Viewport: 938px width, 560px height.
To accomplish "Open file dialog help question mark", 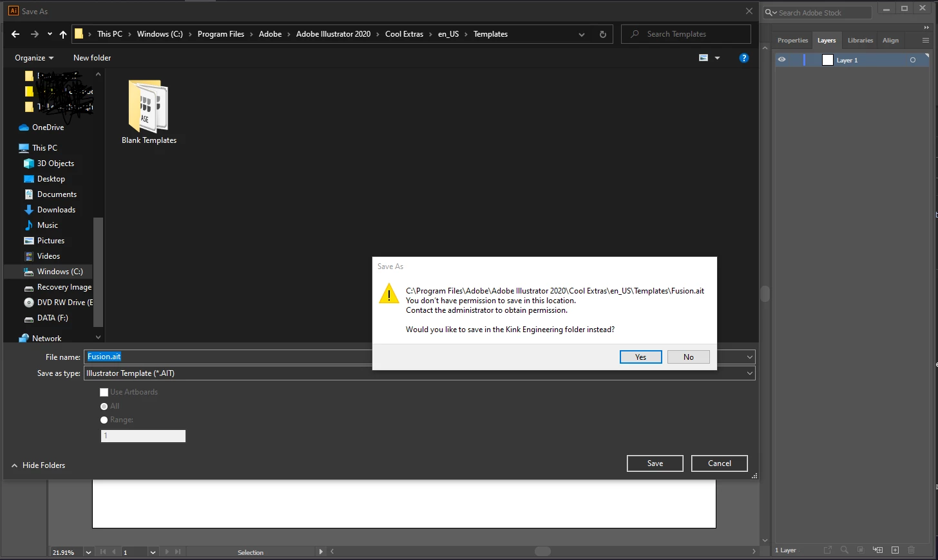I will click(744, 58).
